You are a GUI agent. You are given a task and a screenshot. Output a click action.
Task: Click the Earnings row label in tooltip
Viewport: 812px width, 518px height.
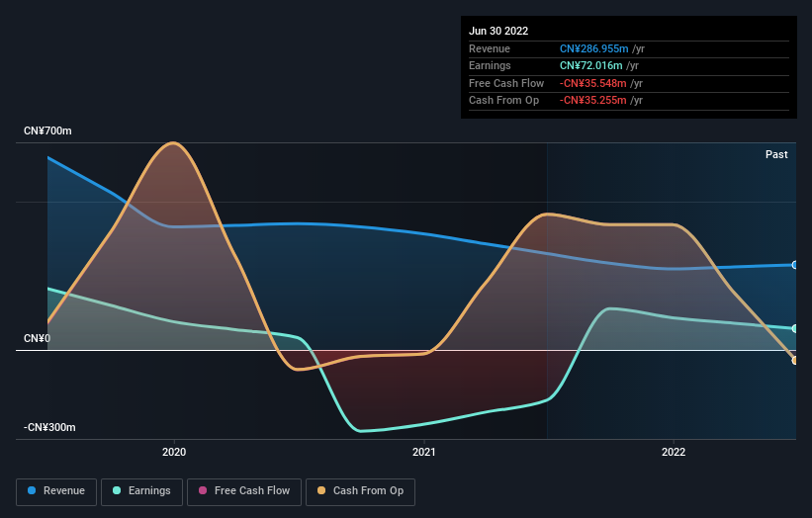click(490, 65)
